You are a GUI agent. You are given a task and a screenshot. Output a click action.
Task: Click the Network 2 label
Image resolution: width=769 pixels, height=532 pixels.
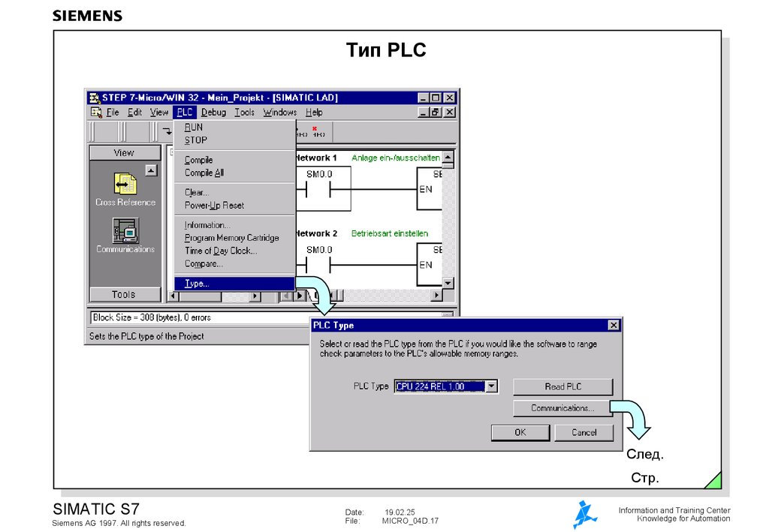click(316, 233)
